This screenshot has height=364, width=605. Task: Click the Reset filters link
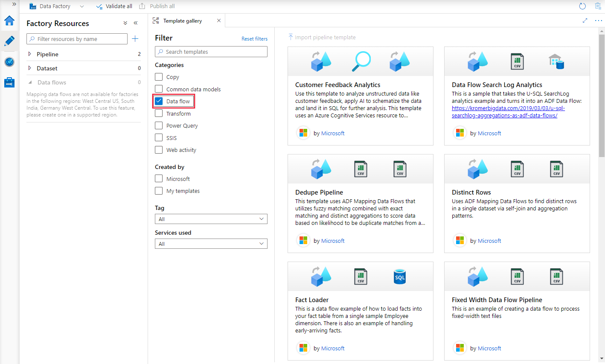coord(254,38)
